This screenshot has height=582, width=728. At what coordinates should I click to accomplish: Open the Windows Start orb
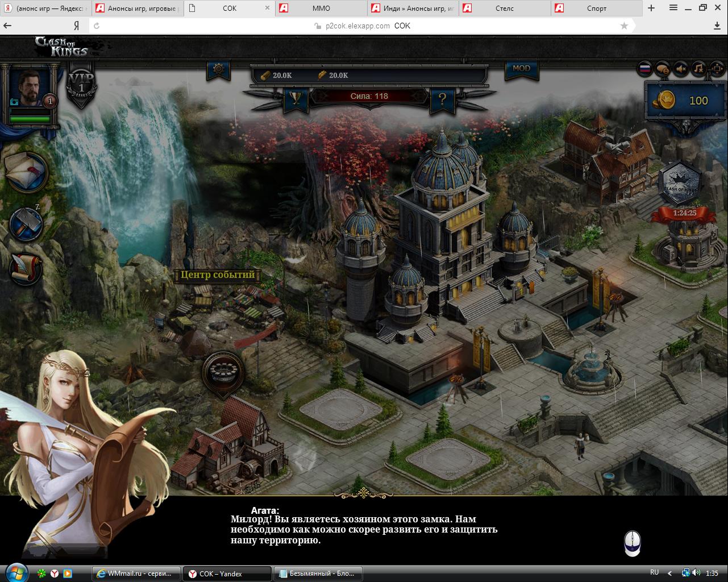(x=15, y=572)
